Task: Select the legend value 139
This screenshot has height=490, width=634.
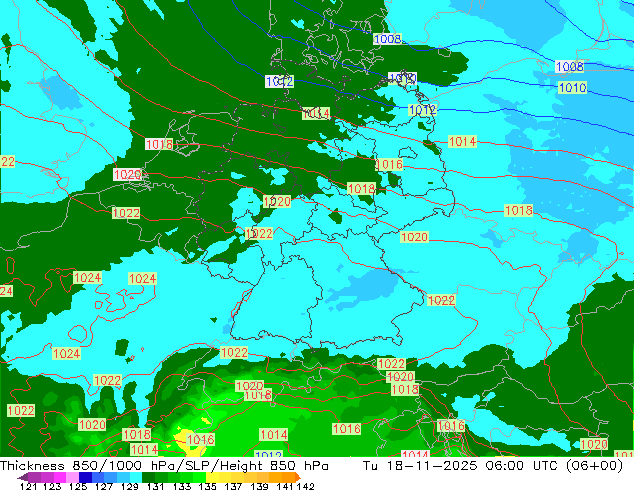Action: coord(259,486)
